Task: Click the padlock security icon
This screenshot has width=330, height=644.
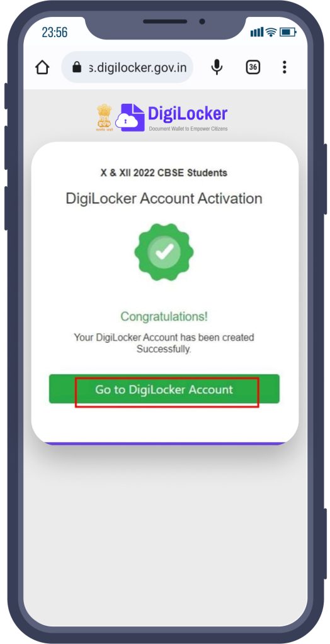Action: 77,67
